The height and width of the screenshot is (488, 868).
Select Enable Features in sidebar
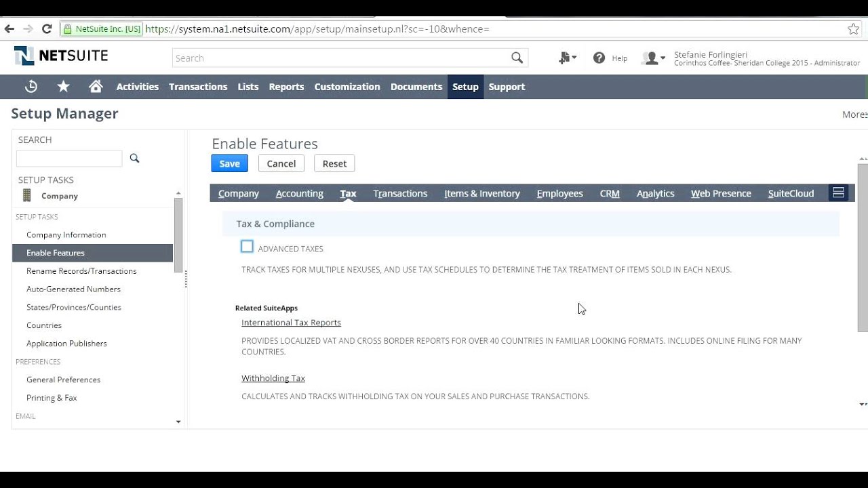(x=93, y=253)
